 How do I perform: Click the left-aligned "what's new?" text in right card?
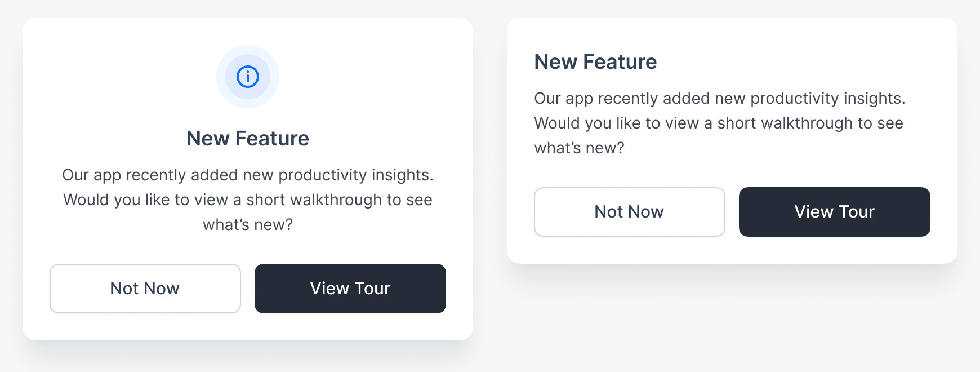579,148
